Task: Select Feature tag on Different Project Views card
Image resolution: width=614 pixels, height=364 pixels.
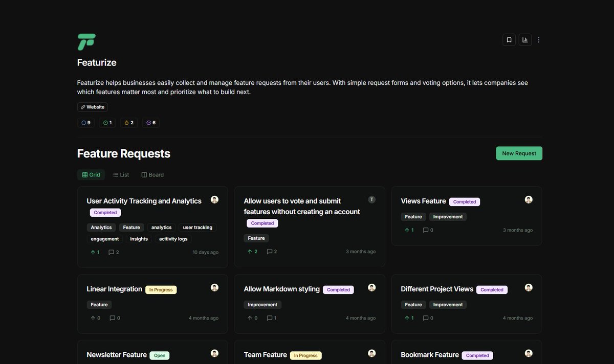Action: (x=413, y=305)
